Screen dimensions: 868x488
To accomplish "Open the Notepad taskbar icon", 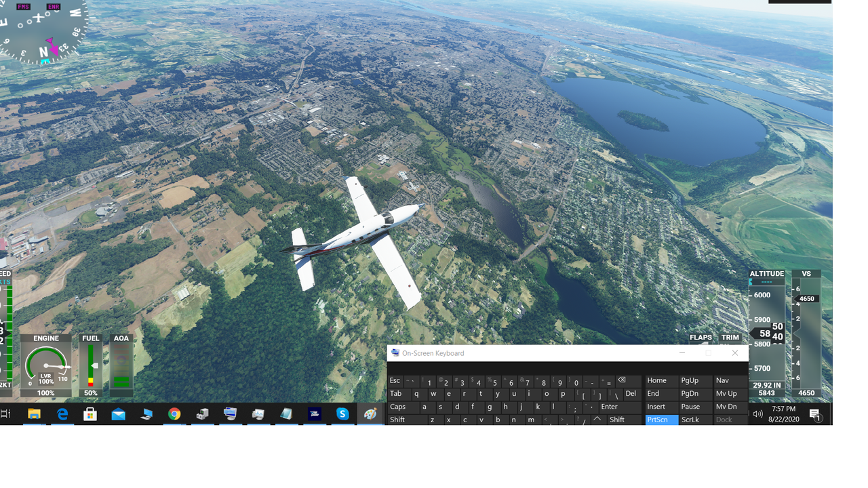I will 286,414.
